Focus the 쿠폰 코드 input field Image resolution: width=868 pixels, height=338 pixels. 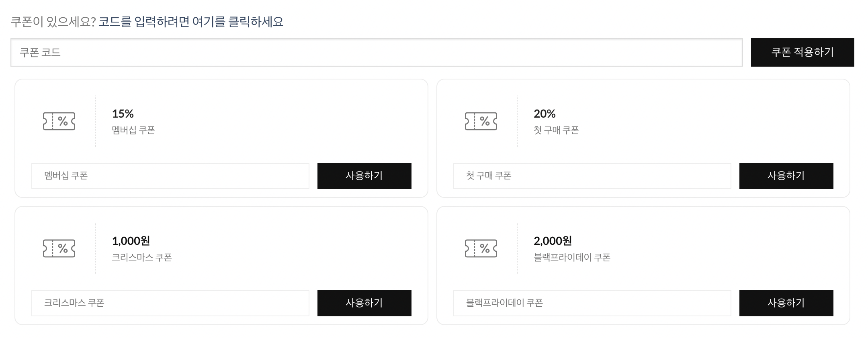click(x=377, y=53)
